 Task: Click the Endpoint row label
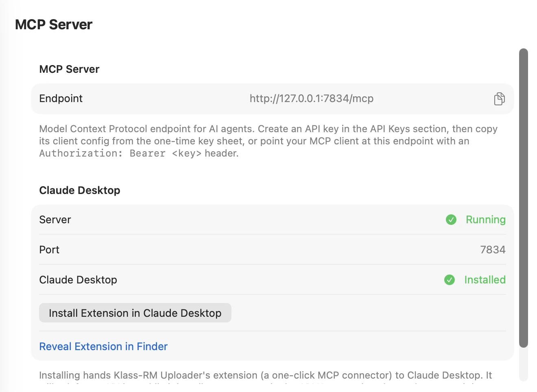pos(61,98)
